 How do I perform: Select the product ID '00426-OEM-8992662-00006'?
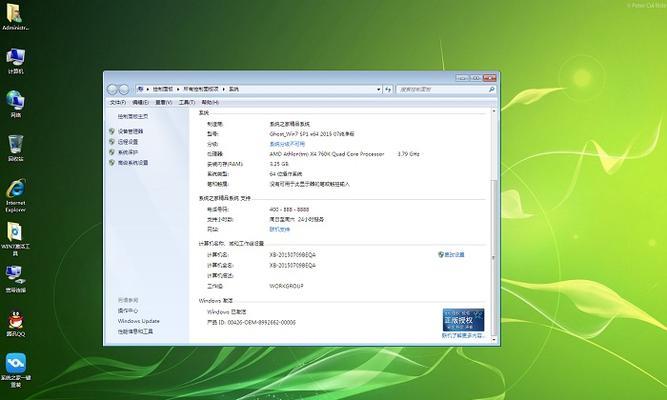(262, 323)
